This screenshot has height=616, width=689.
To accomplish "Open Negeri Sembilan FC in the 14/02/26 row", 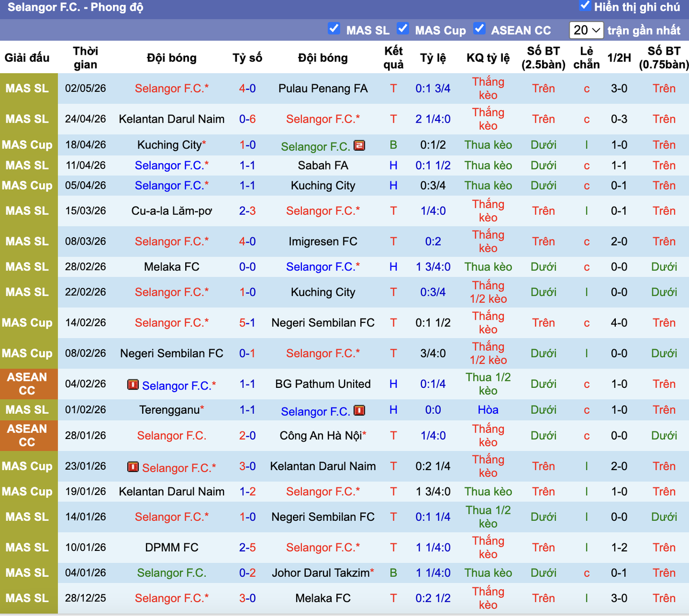I will click(x=323, y=323).
